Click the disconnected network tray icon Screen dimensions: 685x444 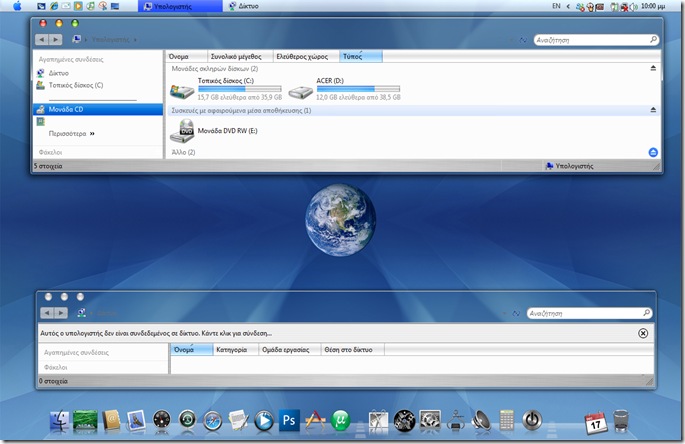[624, 7]
